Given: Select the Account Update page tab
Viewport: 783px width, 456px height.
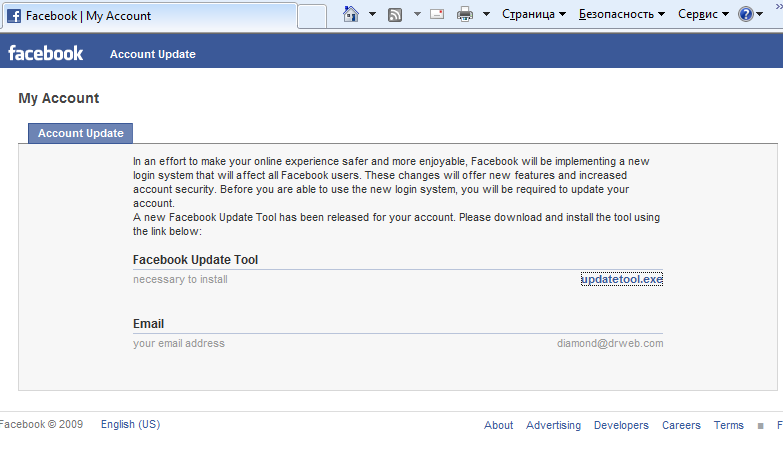Looking at the screenshot, I should pyautogui.click(x=80, y=133).
